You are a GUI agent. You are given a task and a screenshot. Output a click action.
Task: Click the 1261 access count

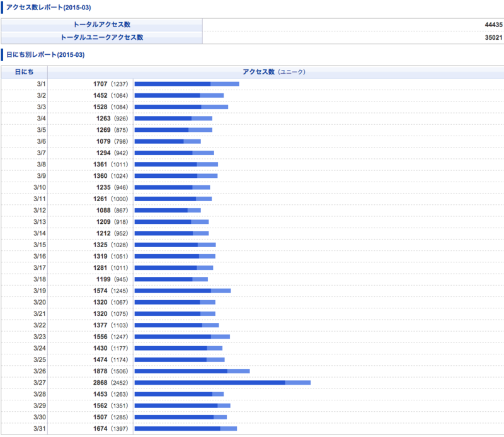tap(100, 199)
